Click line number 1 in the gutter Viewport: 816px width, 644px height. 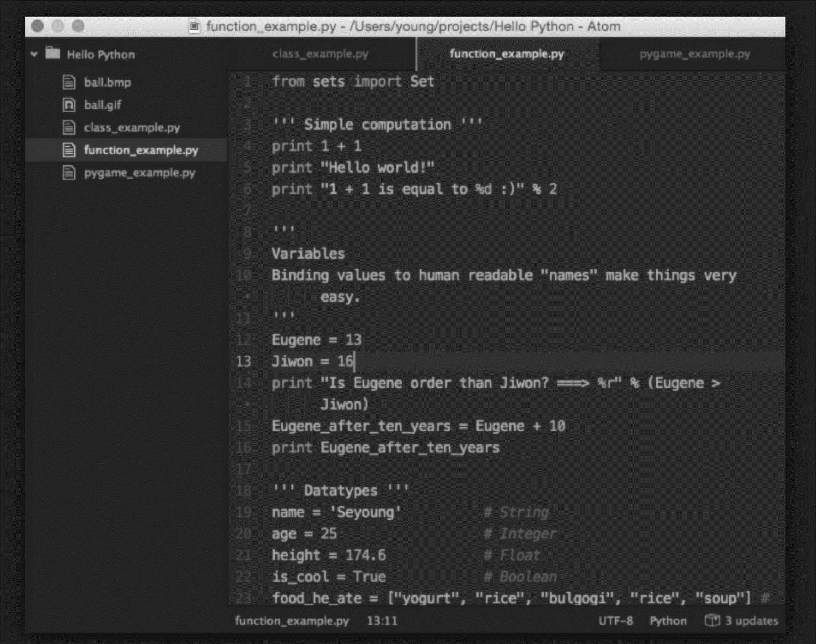click(x=247, y=82)
